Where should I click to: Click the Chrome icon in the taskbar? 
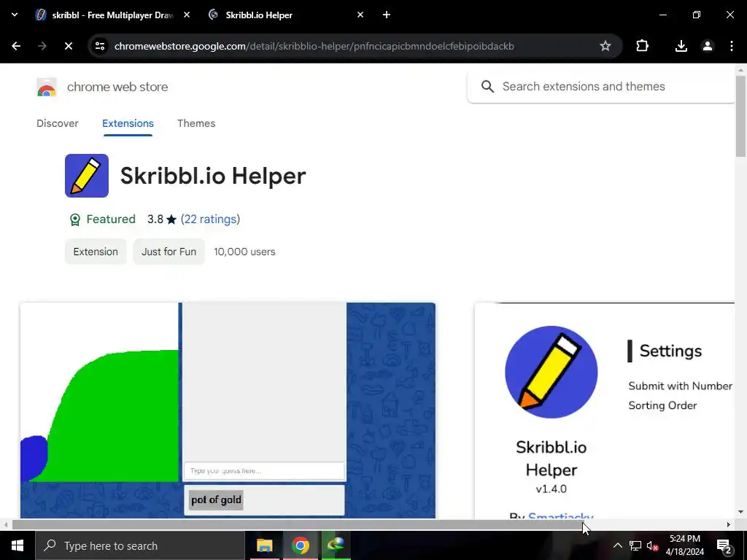300,545
